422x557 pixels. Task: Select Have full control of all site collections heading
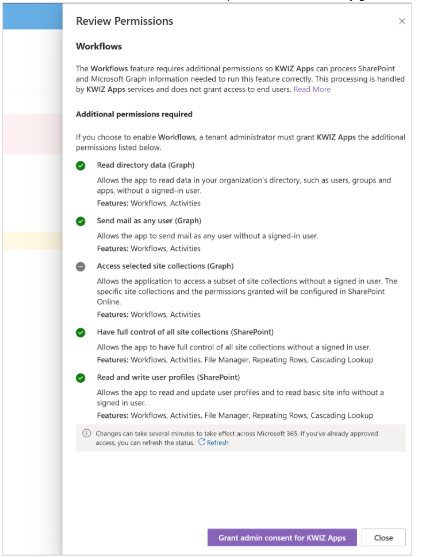tap(185, 332)
